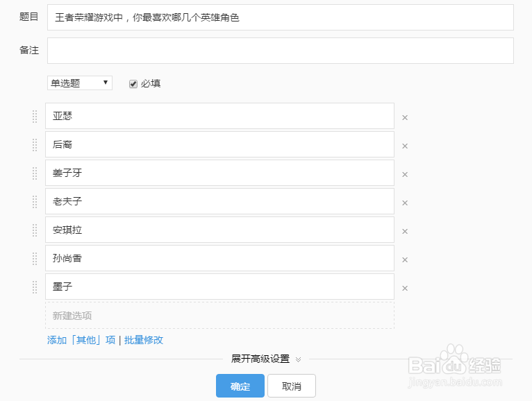Edit the 姜子牙 option text field
The height and width of the screenshot is (401, 532).
pyautogui.click(x=219, y=173)
